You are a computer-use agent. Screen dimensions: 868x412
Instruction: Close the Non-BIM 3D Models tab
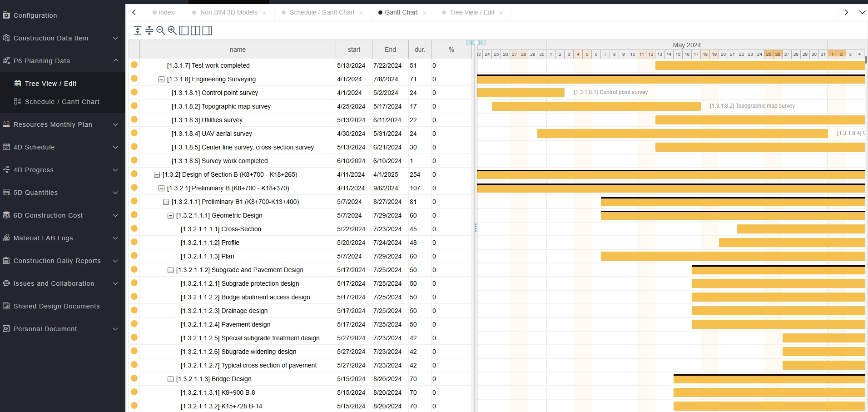264,13
